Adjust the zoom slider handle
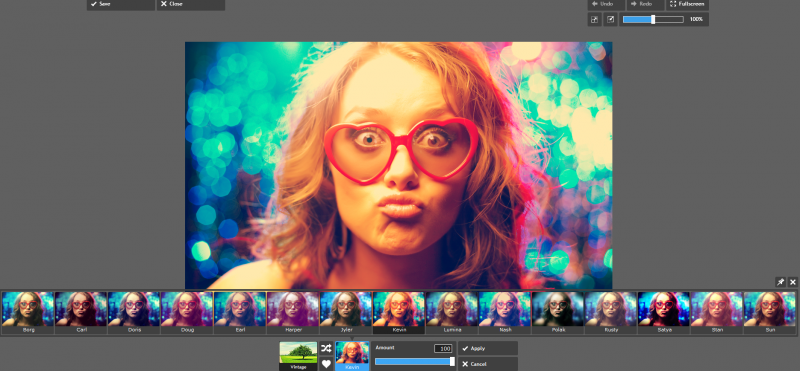Image resolution: width=800 pixels, height=371 pixels. point(653,19)
